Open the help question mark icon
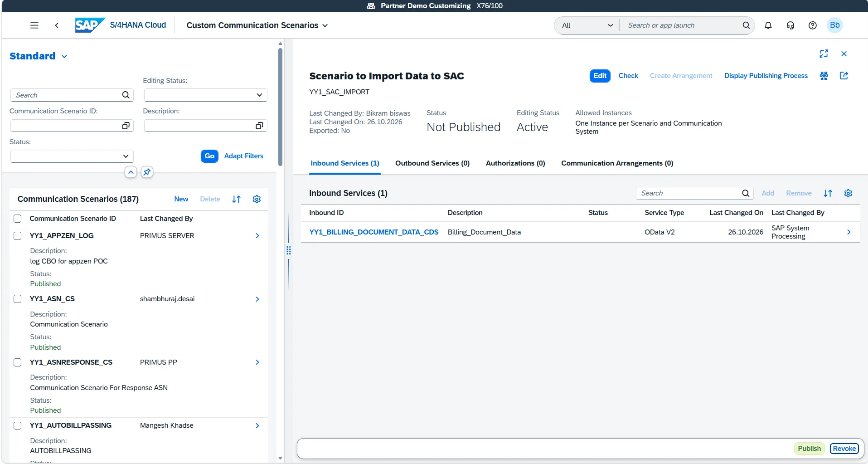868x464 pixels. (x=813, y=25)
